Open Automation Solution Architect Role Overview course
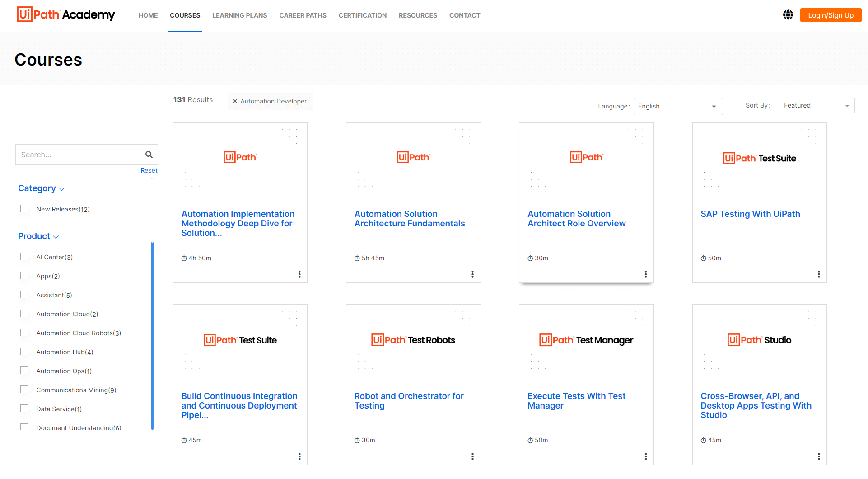The image size is (868, 479). click(x=577, y=219)
